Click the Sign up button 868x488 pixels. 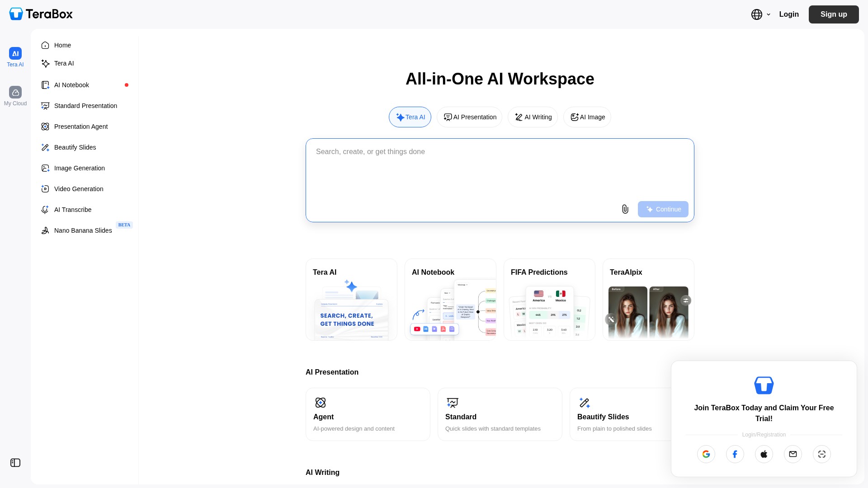834,14
